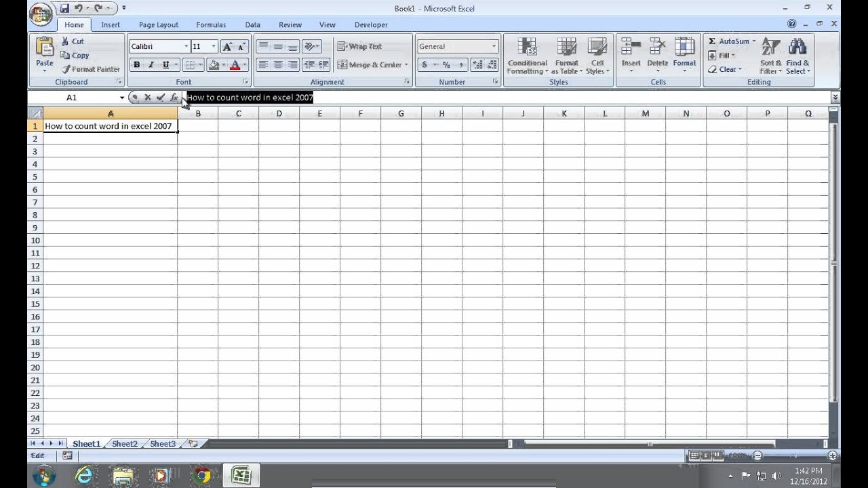Viewport: 868px width, 488px height.
Task: Apply percent style format
Action: [446, 65]
